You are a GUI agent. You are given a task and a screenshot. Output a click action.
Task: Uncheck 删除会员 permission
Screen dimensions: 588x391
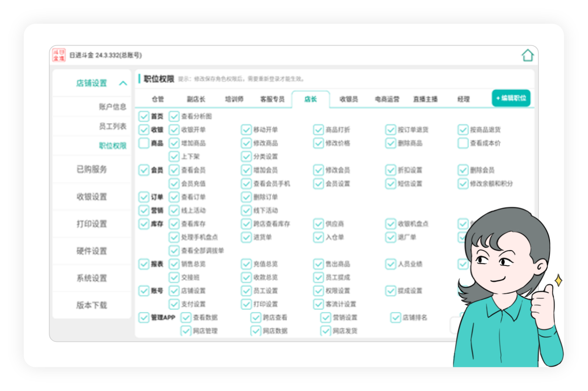pyautogui.click(x=463, y=170)
